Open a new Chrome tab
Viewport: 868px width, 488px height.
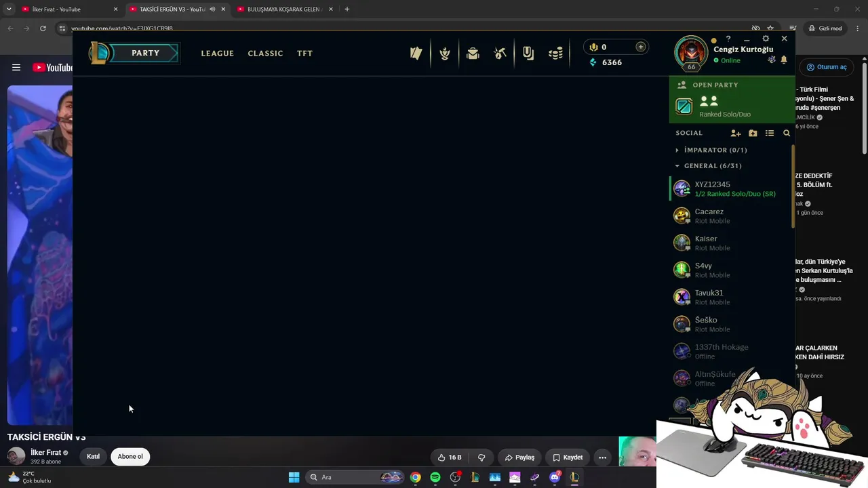point(347,9)
